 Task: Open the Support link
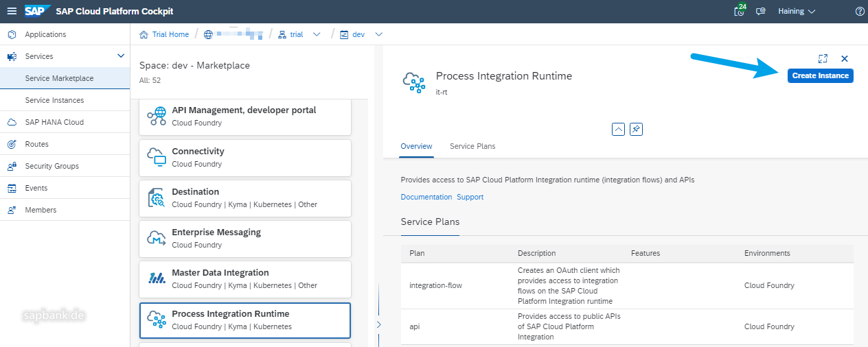pos(470,197)
